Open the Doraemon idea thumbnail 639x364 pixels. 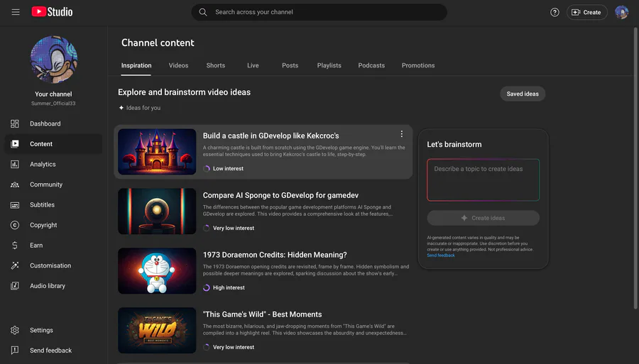pyautogui.click(x=157, y=271)
